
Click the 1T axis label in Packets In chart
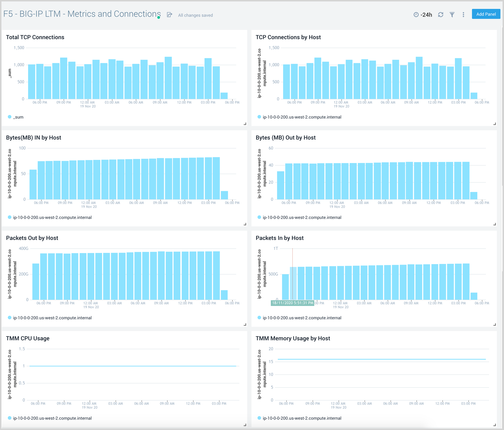(276, 248)
